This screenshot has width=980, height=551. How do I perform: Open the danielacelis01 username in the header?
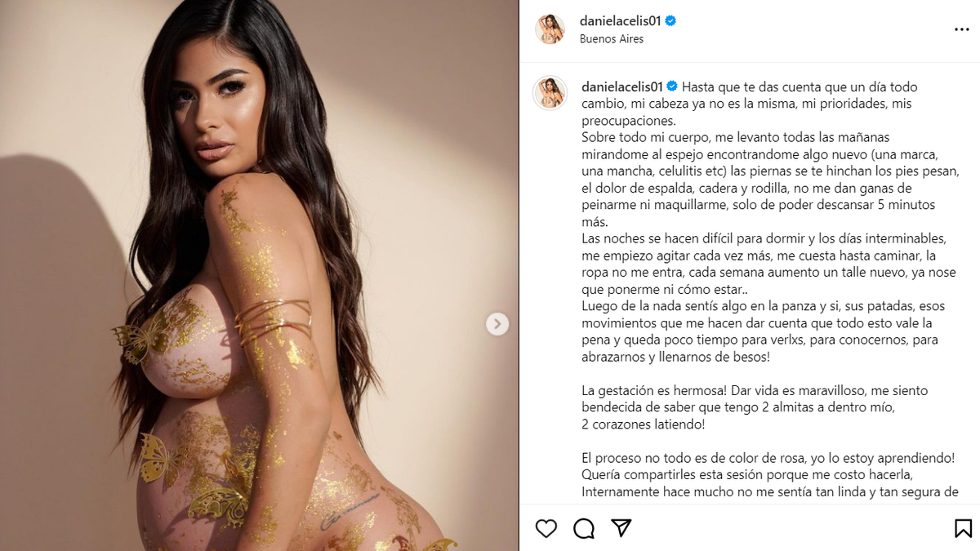coord(620,21)
